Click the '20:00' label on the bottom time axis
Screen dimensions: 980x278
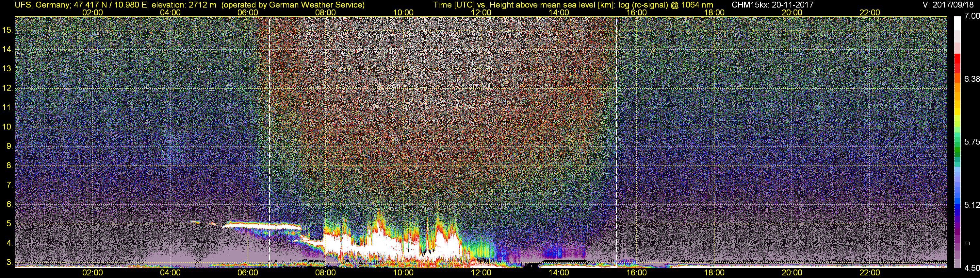(792, 273)
